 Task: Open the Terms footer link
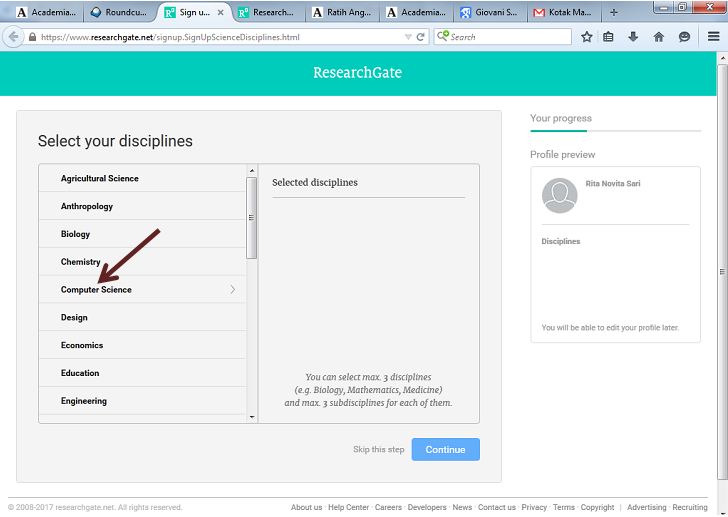[564, 507]
